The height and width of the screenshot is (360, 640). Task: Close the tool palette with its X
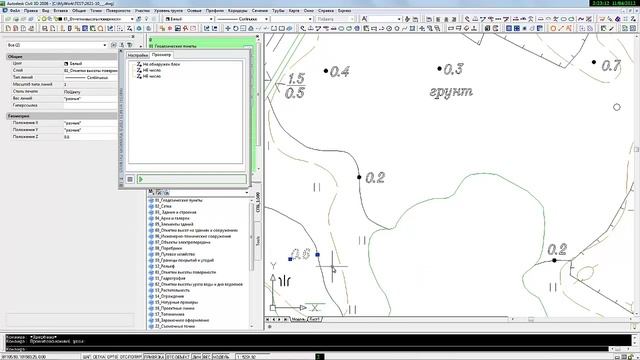click(258, 37)
